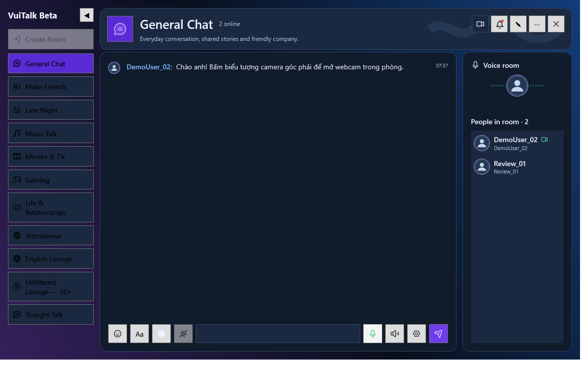Click DemoUser_02's avatar beside the chat message
The width and height of the screenshot is (588, 379).
coord(115,67)
